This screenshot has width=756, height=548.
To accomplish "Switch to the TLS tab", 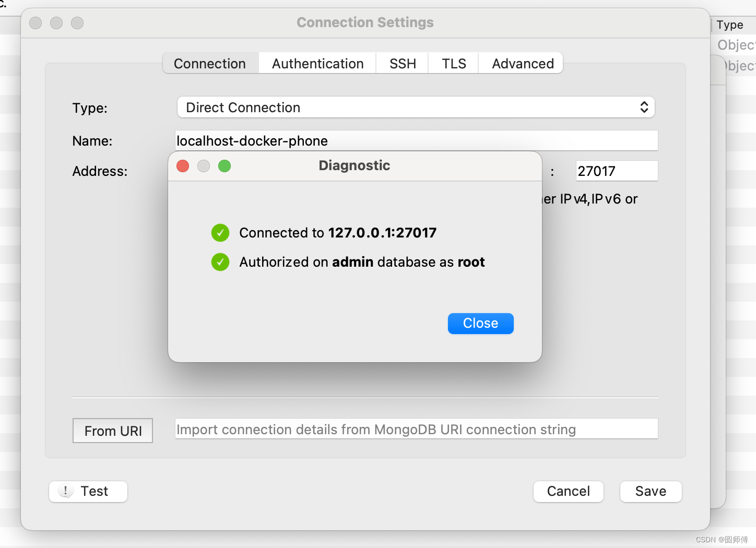I will coord(454,63).
